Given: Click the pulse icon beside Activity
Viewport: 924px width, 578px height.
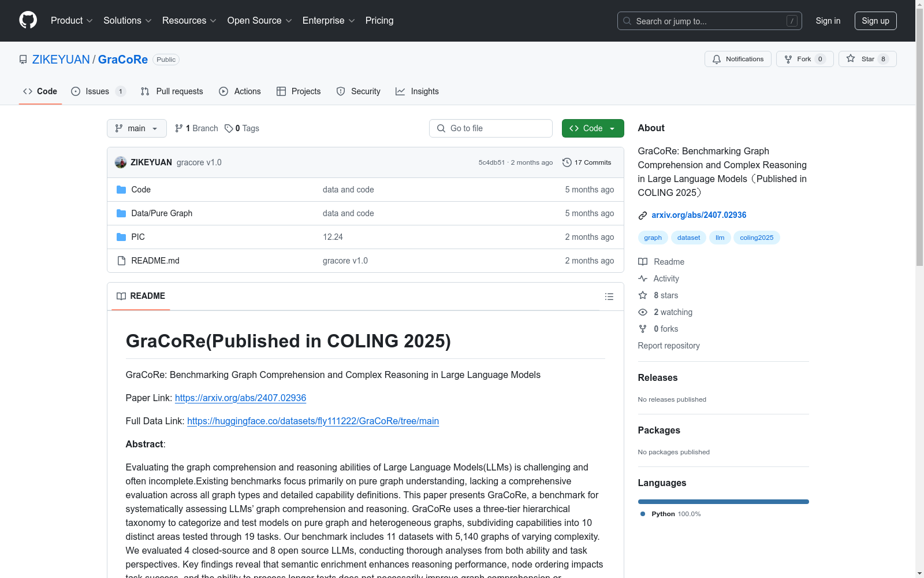Looking at the screenshot, I should click(x=643, y=279).
